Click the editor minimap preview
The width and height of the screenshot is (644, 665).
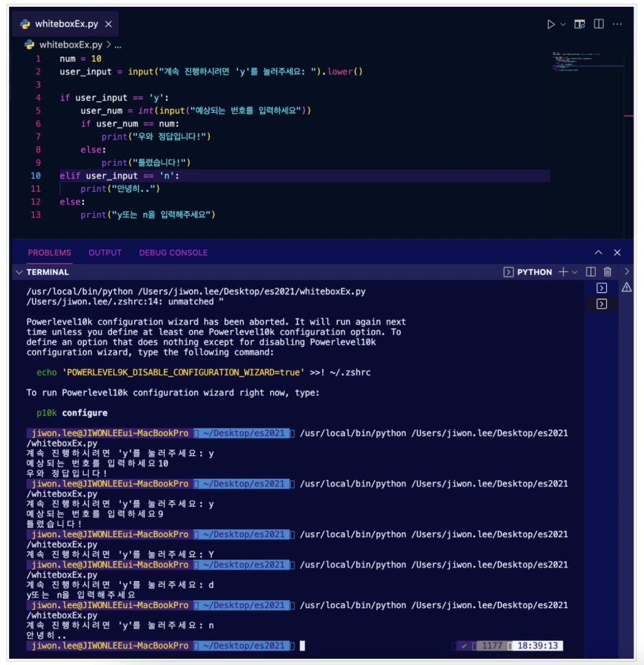[588, 61]
